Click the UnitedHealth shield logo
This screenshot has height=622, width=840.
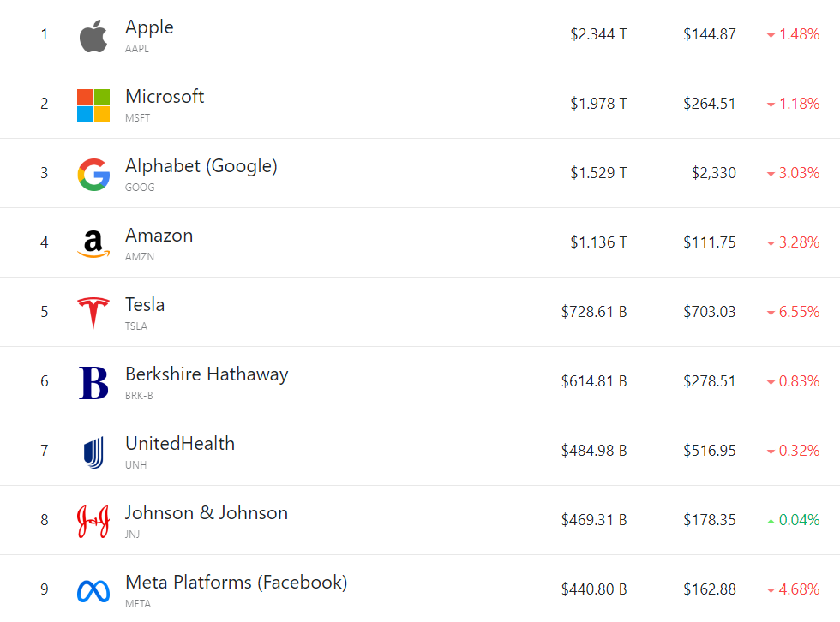pyautogui.click(x=93, y=452)
